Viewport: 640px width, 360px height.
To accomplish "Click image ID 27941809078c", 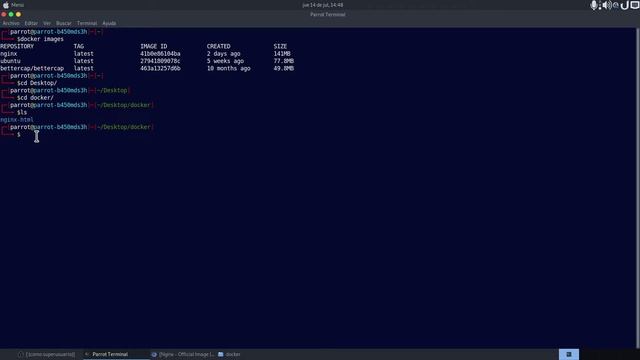I will tap(160, 61).
